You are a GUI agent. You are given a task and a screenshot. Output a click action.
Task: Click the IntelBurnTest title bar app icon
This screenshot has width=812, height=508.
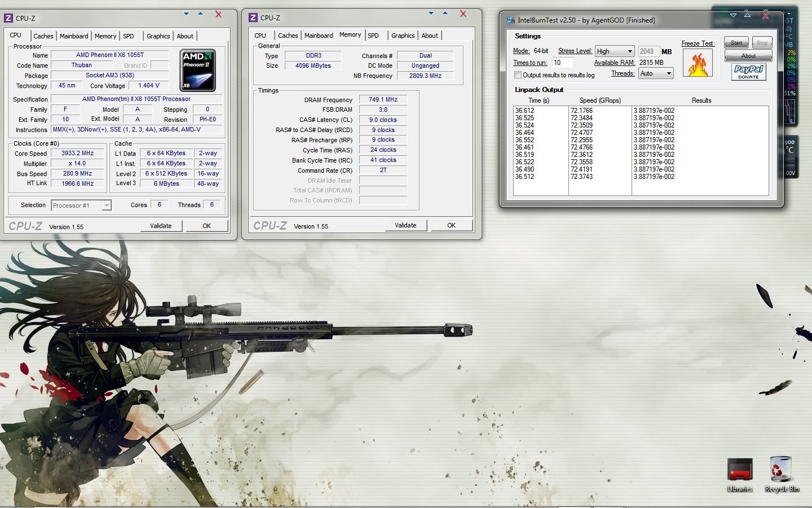click(511, 20)
